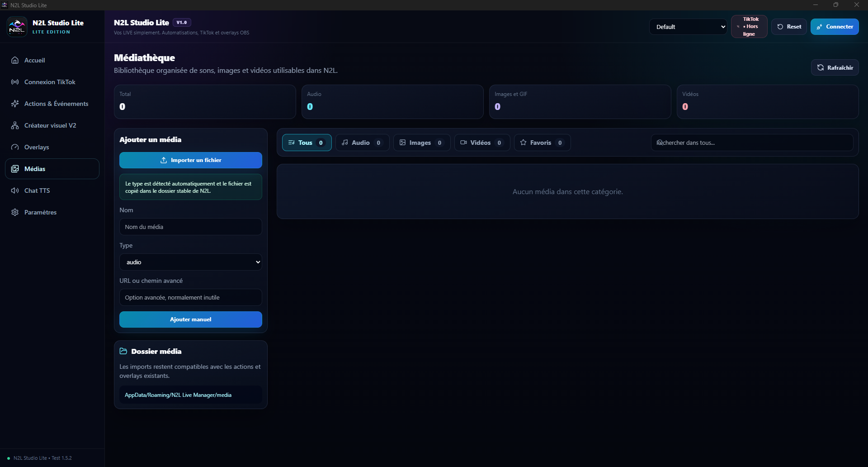Open the Default profile dropdown
Screen dimensions: 868x467
click(x=688, y=27)
